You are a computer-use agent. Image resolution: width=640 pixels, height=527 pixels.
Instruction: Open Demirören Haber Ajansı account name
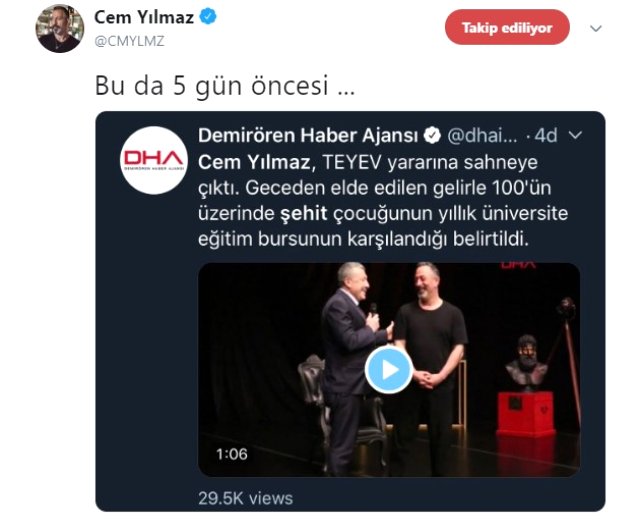coord(308,135)
